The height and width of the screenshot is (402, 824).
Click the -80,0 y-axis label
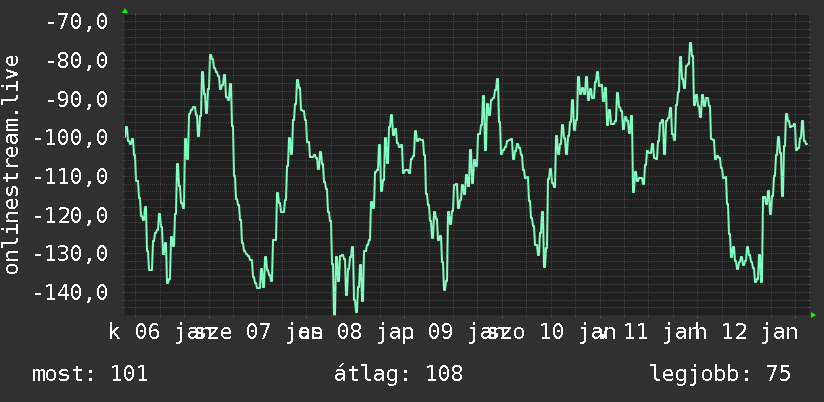point(77,60)
